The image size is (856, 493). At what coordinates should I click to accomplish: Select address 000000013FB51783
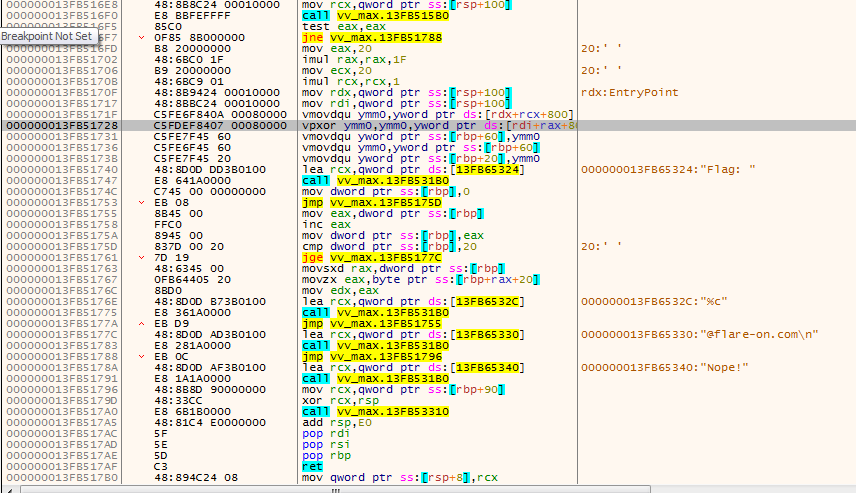point(62,346)
